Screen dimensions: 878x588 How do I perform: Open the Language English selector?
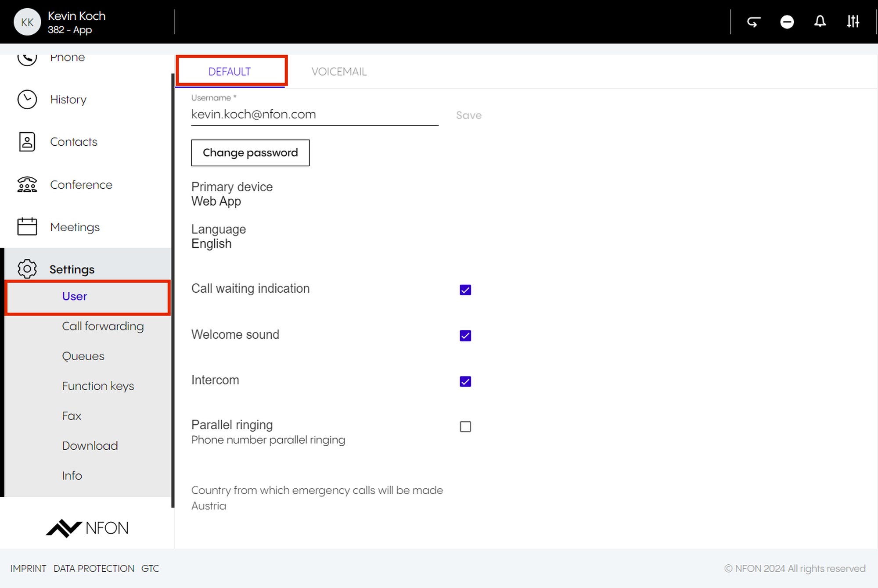click(211, 244)
